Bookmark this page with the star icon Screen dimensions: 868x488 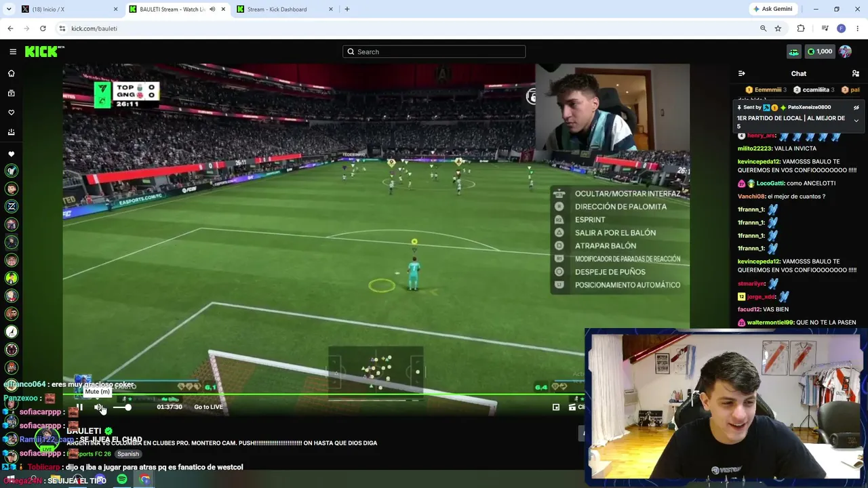[x=778, y=28]
